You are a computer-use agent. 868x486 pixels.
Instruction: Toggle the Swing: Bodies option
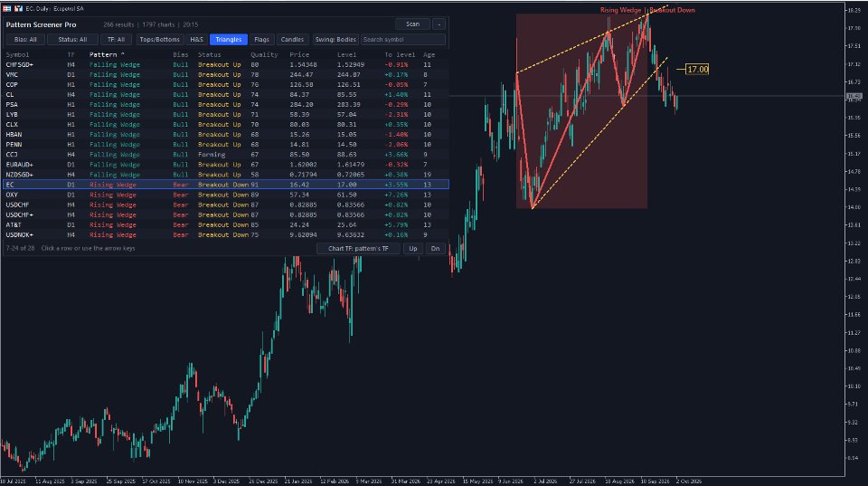[335, 39]
